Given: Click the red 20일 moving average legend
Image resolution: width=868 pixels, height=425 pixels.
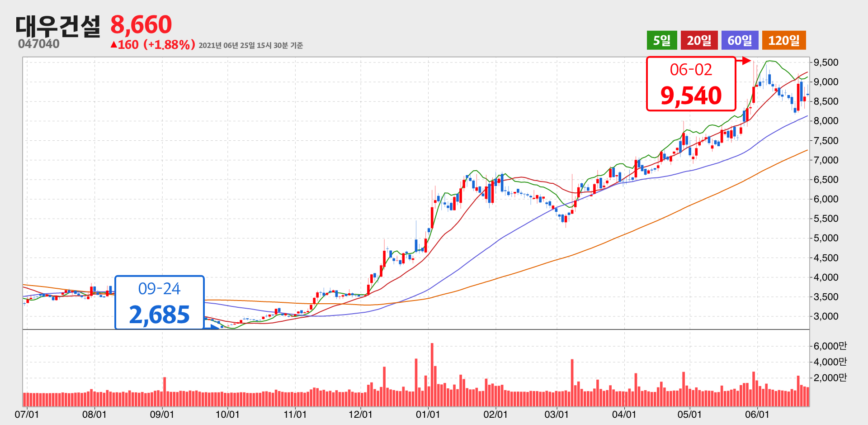Looking at the screenshot, I should [x=699, y=40].
